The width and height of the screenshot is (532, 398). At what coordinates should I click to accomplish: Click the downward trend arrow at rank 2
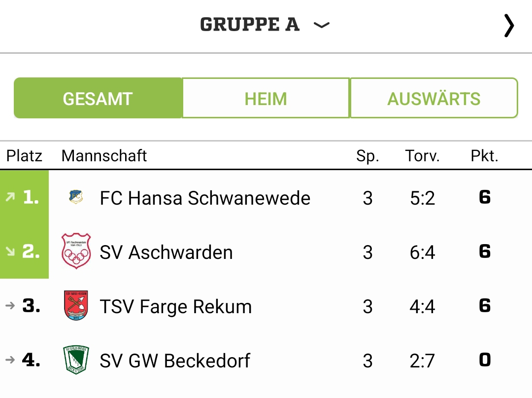[10, 252]
